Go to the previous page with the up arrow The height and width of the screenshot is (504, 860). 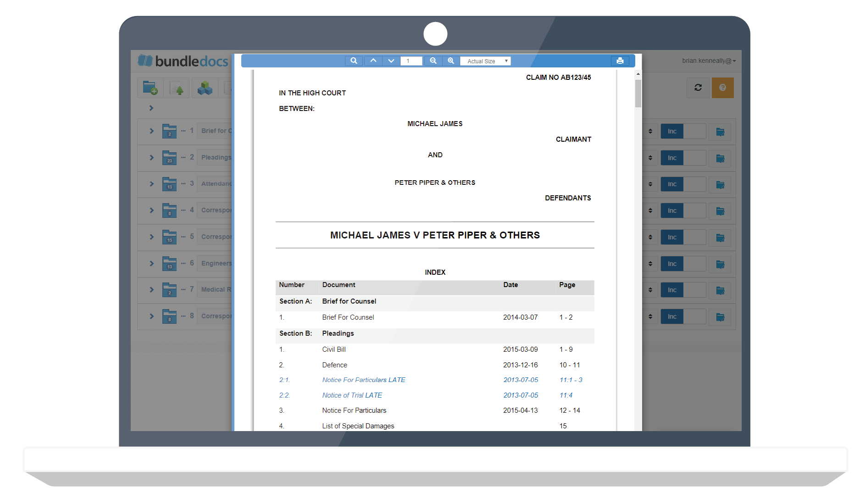373,61
